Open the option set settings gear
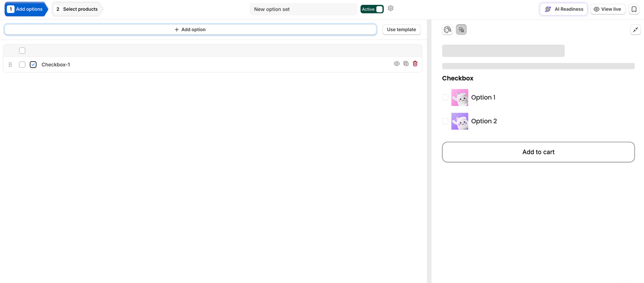 (391, 9)
